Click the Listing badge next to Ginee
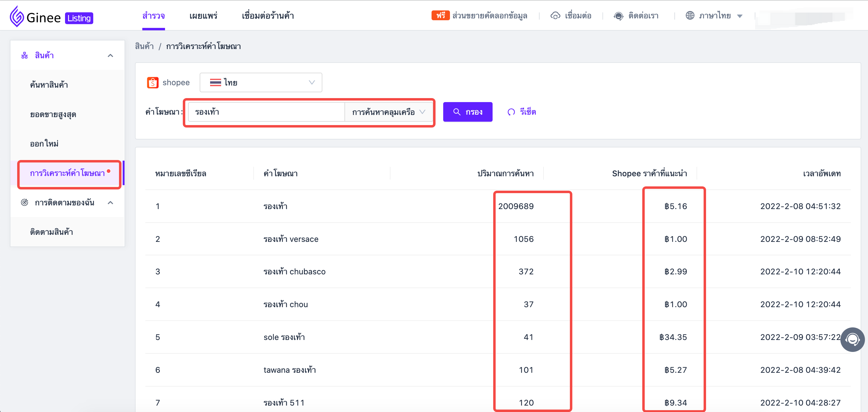The width and height of the screenshot is (868, 412). point(79,18)
